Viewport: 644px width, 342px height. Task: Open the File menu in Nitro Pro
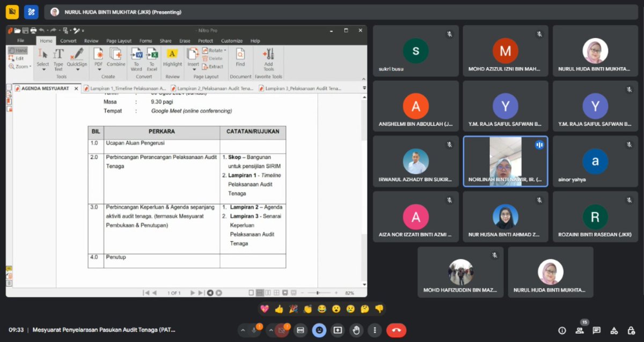click(x=20, y=41)
